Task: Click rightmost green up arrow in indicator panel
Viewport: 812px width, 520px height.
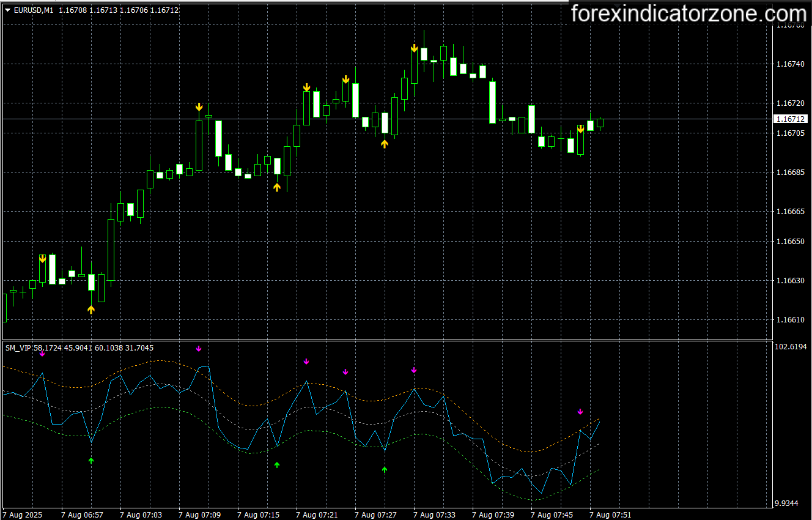Action: 385,470
